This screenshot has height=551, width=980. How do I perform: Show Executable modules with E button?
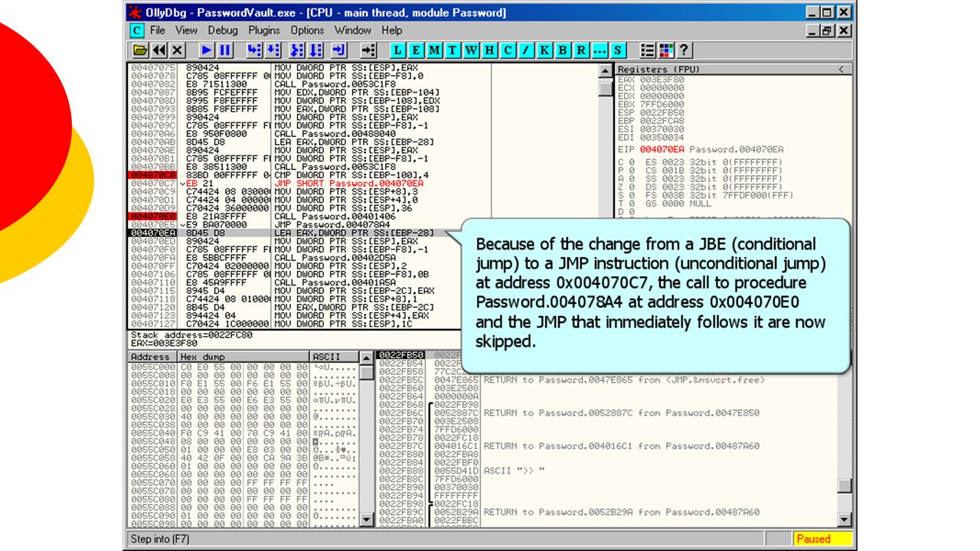point(416,50)
